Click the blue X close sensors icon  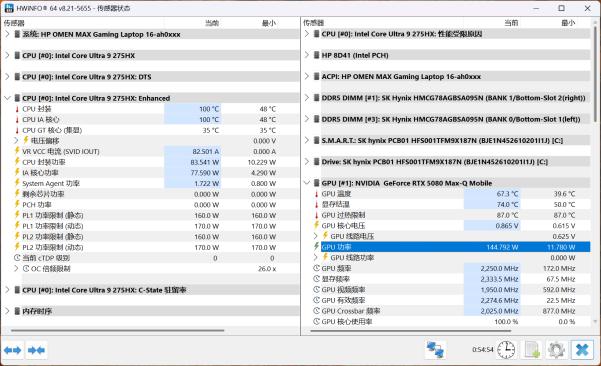[x=582, y=350]
